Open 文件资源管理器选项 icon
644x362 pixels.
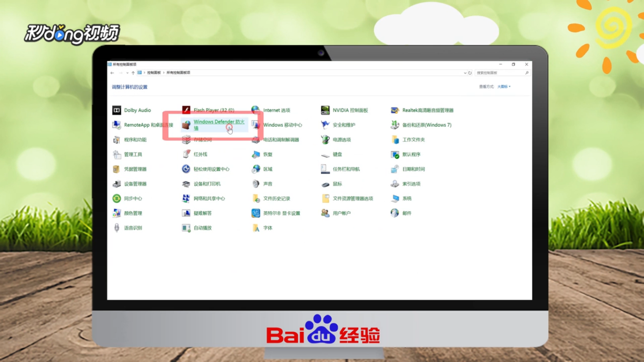(x=325, y=198)
